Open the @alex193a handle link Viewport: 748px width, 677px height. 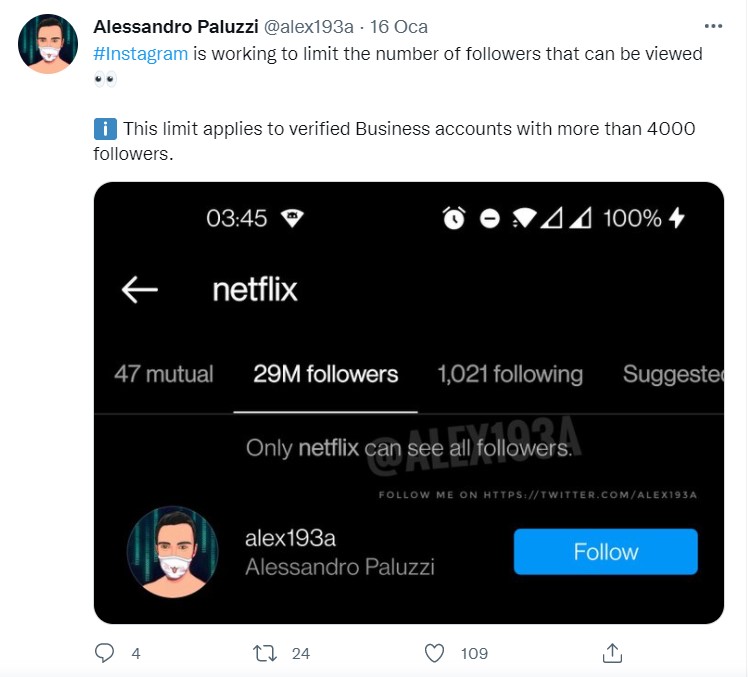(x=309, y=27)
